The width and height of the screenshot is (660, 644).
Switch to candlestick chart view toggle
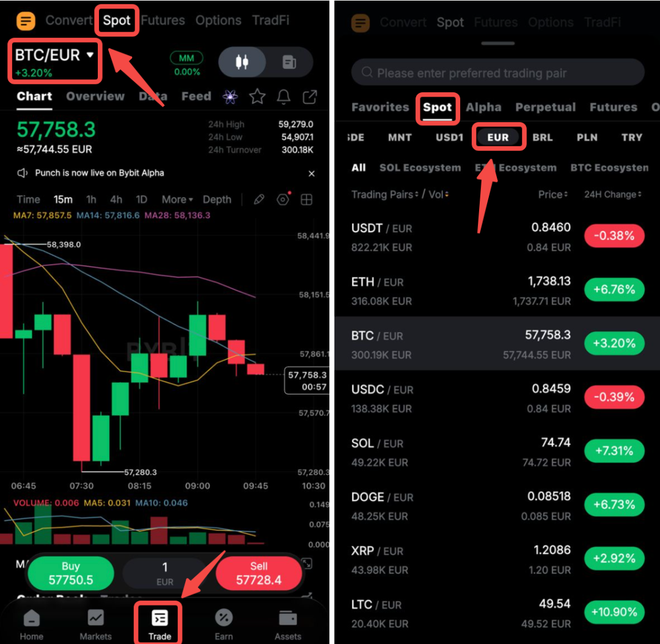pyautogui.click(x=242, y=62)
